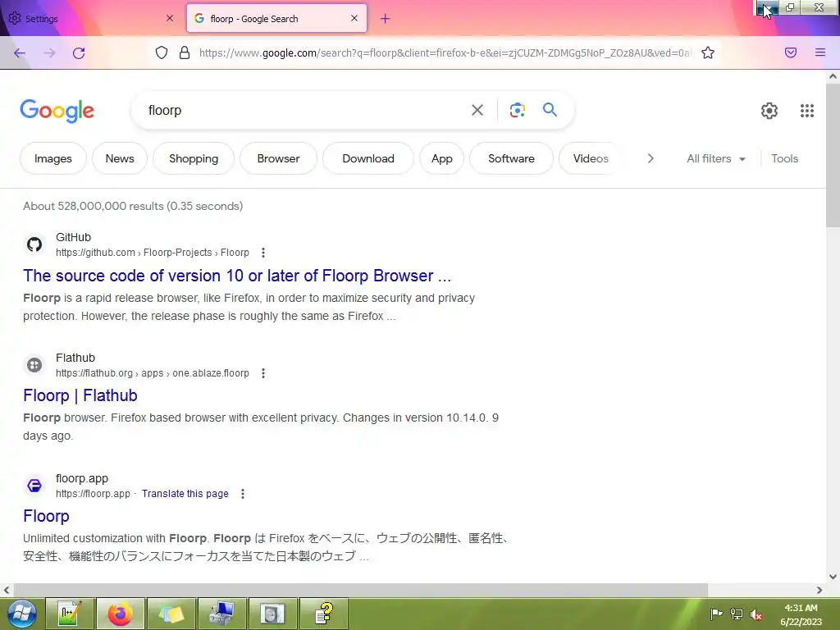Apply the Browser filter chip
The image size is (840, 630).
pos(278,158)
